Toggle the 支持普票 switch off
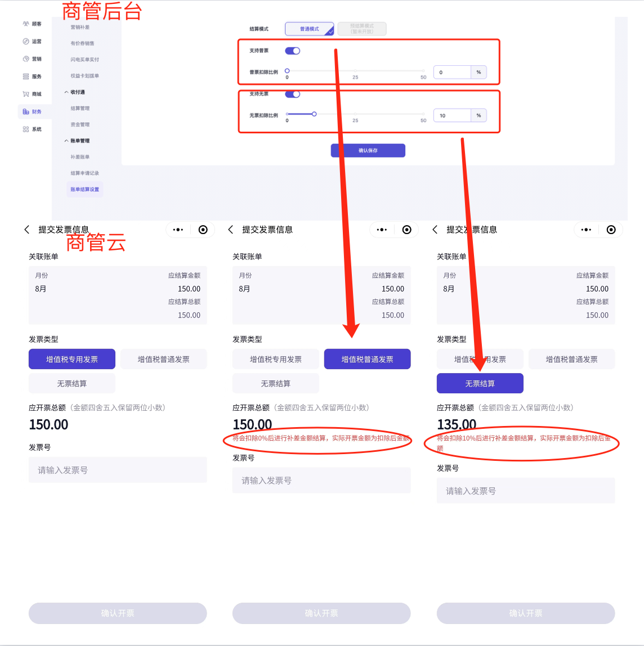644x646 pixels. coord(292,51)
